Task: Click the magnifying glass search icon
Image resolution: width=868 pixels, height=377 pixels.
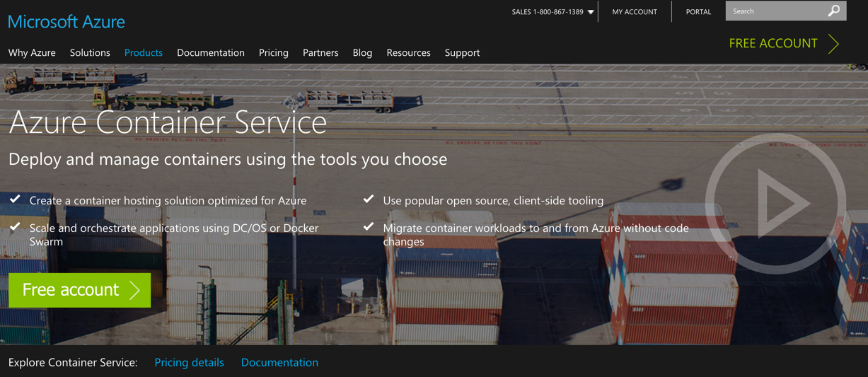Action: point(835,11)
